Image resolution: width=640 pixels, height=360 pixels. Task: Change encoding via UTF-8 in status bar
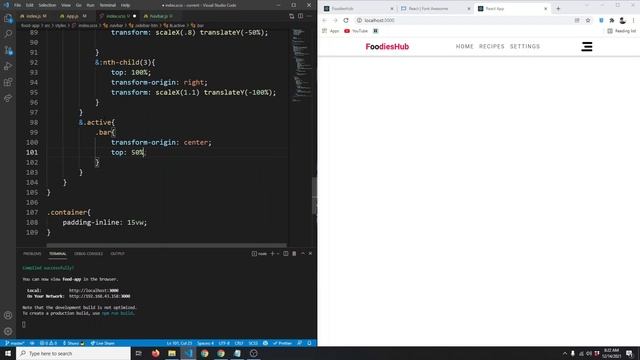click(x=224, y=343)
